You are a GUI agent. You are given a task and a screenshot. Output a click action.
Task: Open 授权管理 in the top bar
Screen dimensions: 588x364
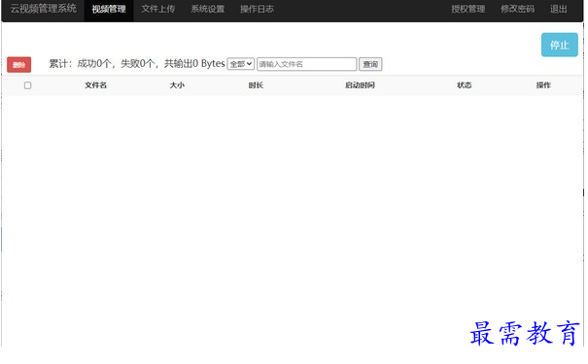click(468, 9)
